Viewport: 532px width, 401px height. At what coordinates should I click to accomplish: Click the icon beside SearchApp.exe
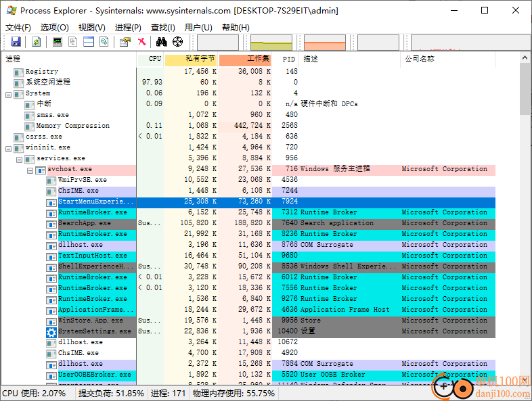coord(51,224)
